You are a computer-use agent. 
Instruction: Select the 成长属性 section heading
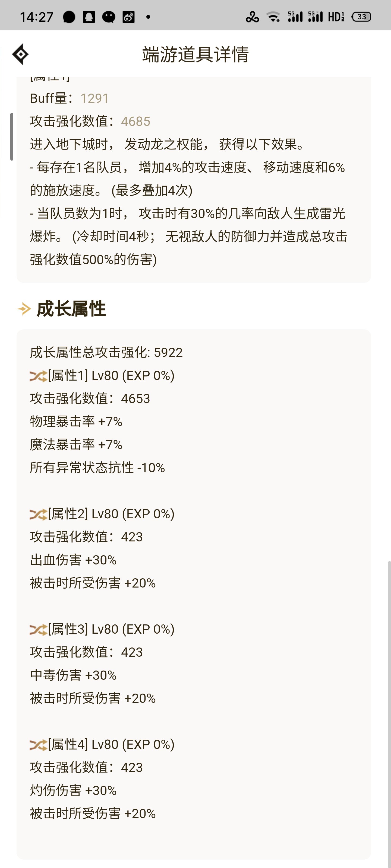pyautogui.click(x=71, y=309)
